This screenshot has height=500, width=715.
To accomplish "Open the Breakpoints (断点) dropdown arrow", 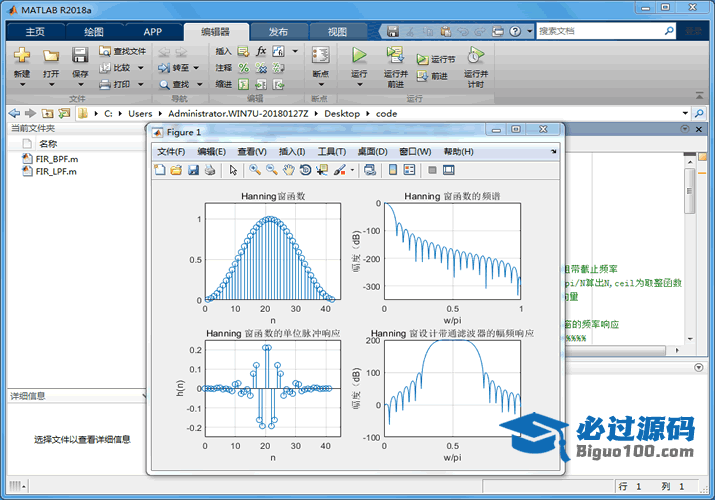I will click(x=321, y=84).
